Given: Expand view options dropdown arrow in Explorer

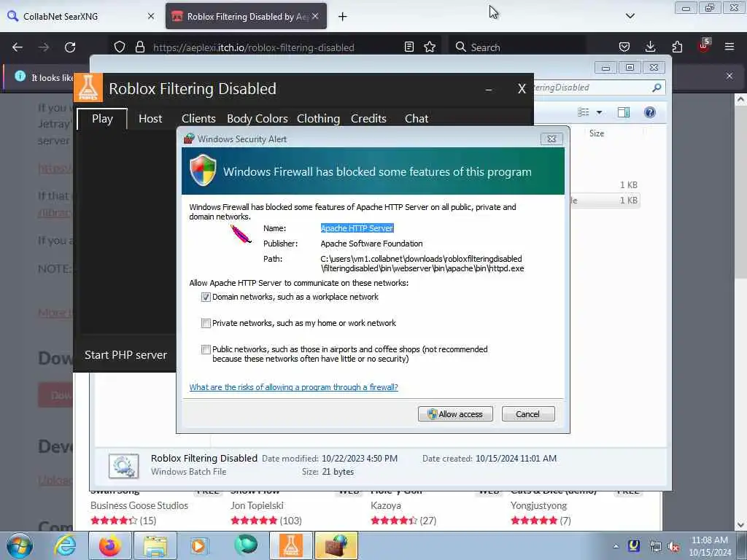Looking at the screenshot, I should pos(600,112).
